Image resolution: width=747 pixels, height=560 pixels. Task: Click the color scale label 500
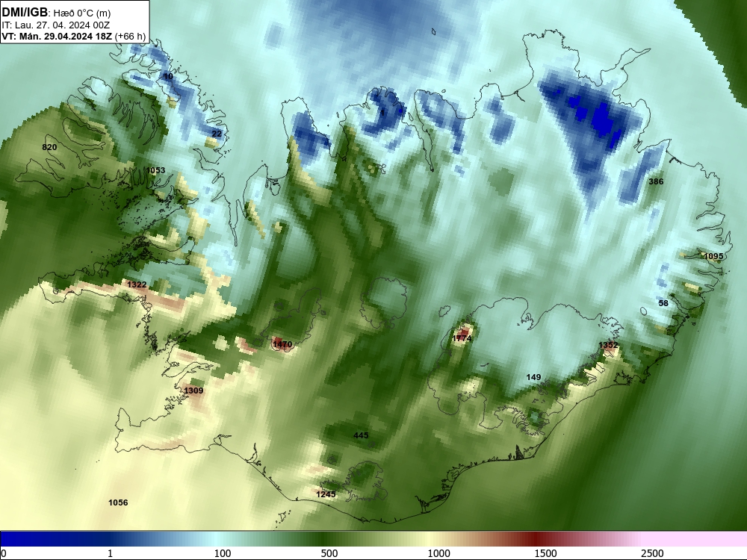[329, 553]
